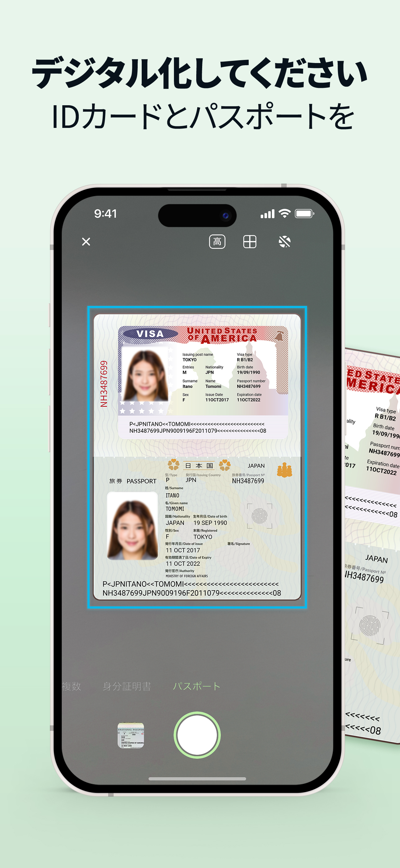400x868 pixels.
Task: Tap UNITED STATES OF AMERICA visa header
Action: [222, 335]
